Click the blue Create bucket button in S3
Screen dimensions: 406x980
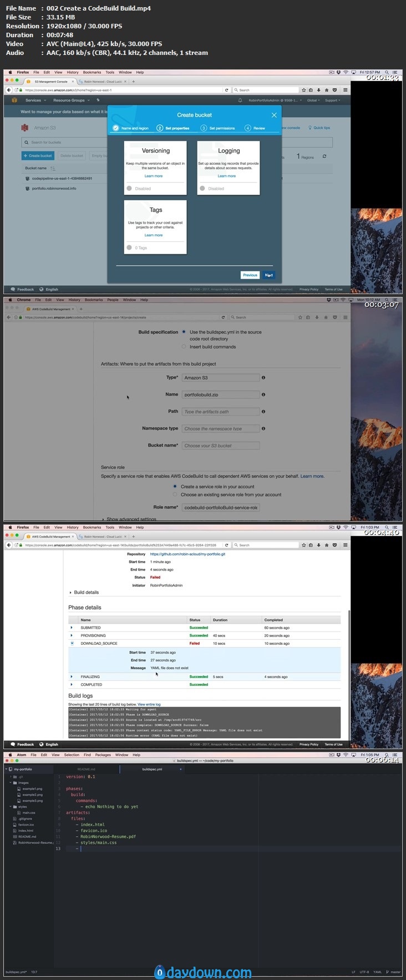point(37,155)
